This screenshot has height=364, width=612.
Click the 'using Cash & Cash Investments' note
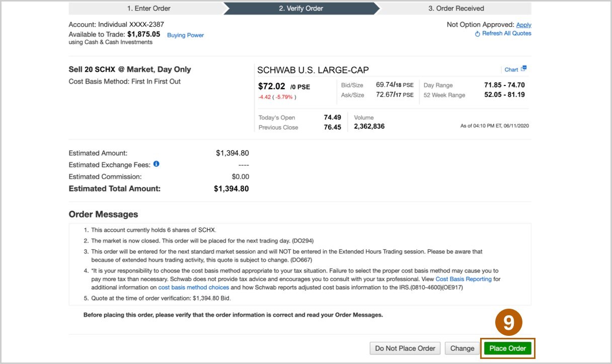coord(110,42)
